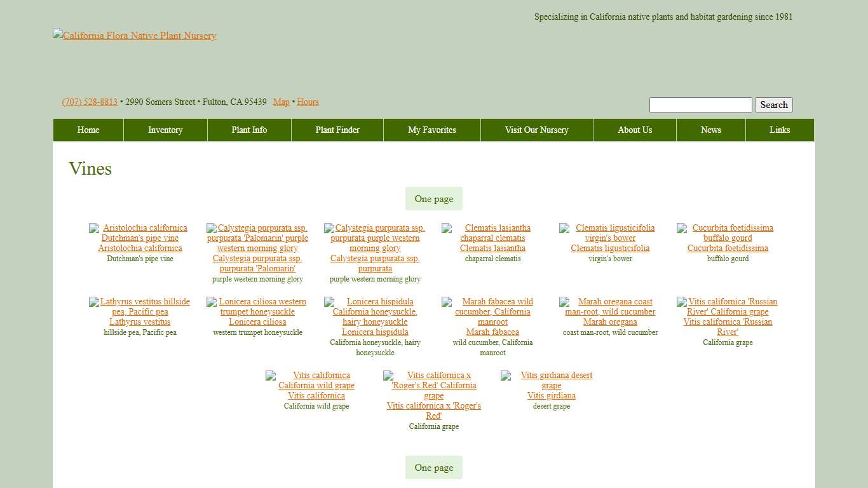This screenshot has height=488, width=868.
Task: Open the Inventory menu
Action: coord(165,130)
